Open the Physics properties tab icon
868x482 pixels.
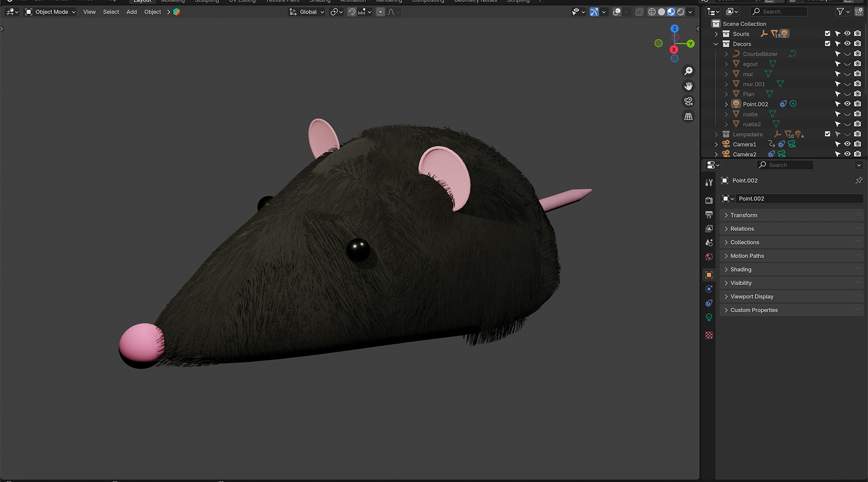pyautogui.click(x=709, y=289)
